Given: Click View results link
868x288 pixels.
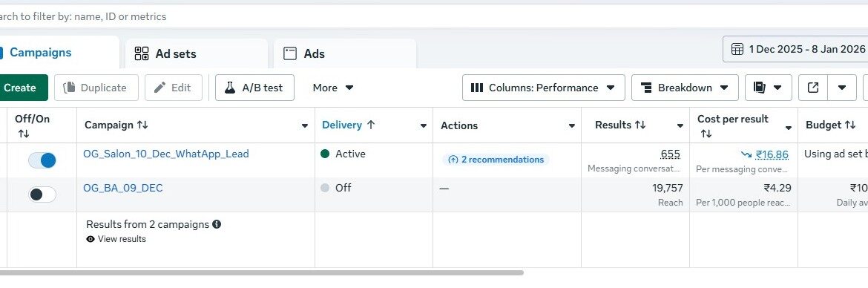Looking at the screenshot, I should (x=122, y=239).
